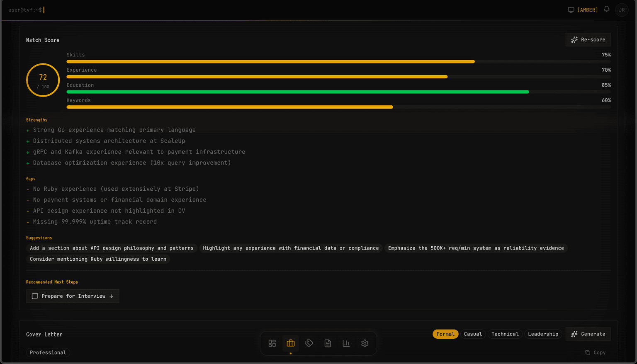This screenshot has width=637, height=364.
Task: Click suggestion about API design philosophy
Action: pyautogui.click(x=112, y=248)
